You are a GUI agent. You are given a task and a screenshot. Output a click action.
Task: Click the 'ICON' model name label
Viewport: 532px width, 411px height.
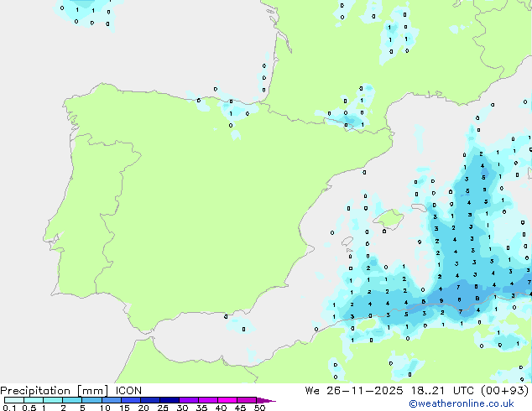tap(128, 391)
